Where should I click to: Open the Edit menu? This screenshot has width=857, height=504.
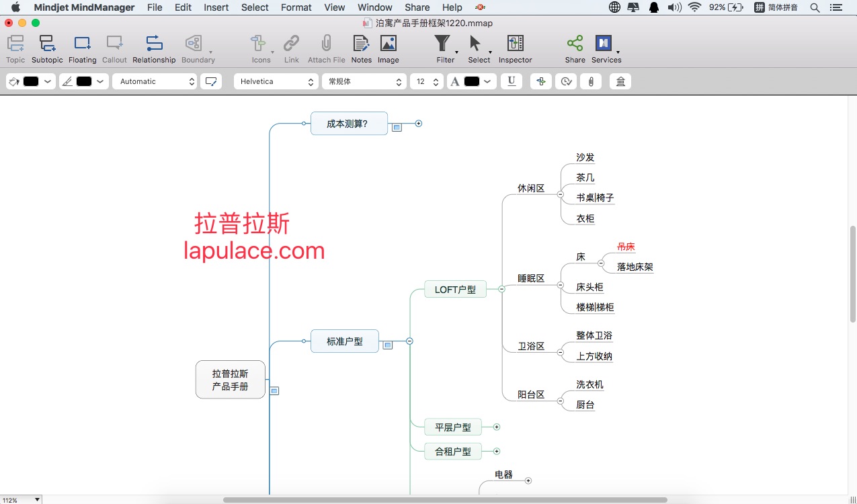click(183, 7)
